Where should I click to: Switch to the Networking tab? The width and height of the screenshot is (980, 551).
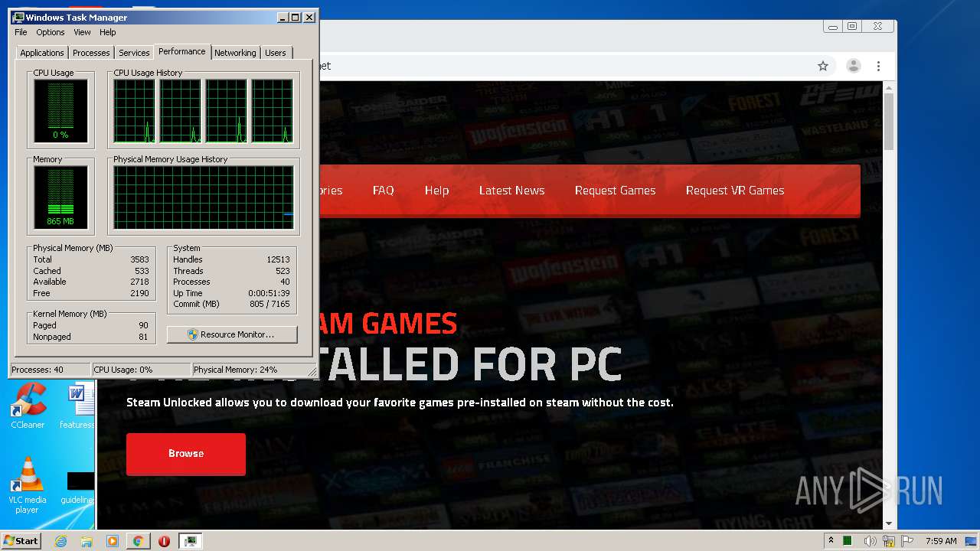tap(235, 53)
